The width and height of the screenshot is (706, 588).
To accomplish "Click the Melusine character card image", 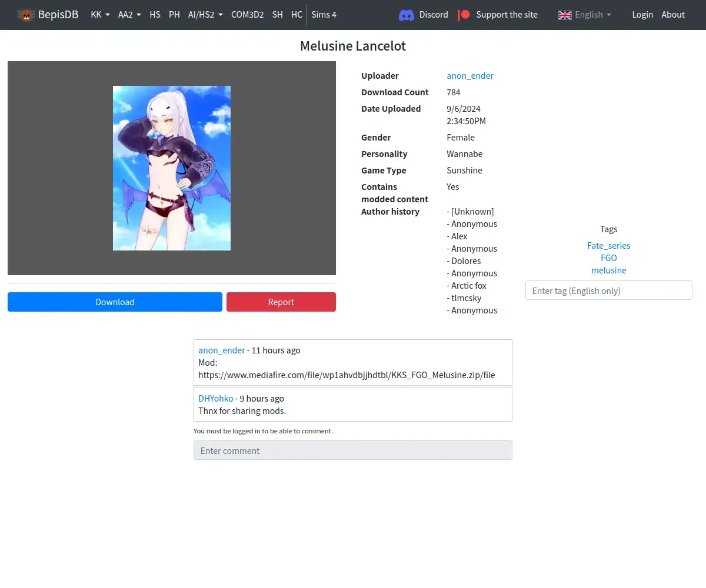I will (172, 168).
